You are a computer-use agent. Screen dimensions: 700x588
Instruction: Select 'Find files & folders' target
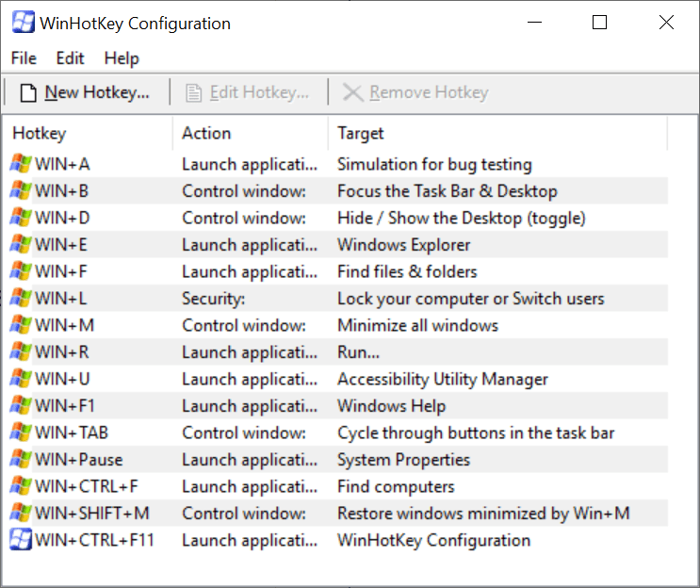coord(407,271)
